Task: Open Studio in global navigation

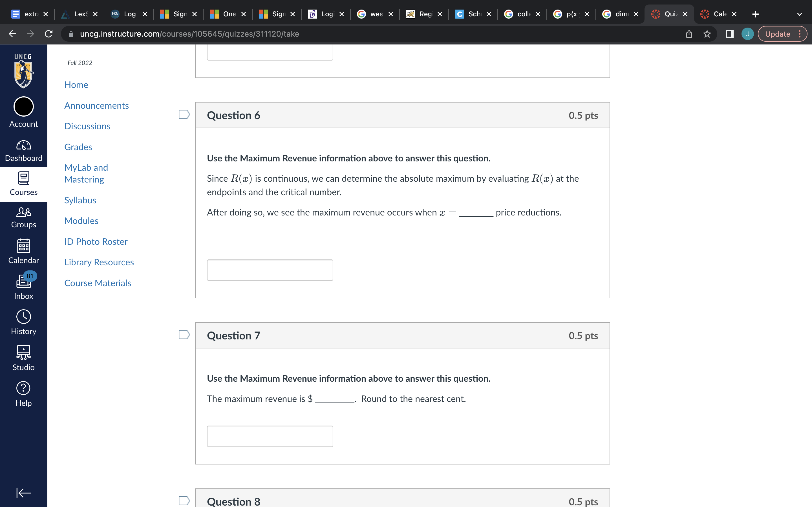Action: (23, 358)
